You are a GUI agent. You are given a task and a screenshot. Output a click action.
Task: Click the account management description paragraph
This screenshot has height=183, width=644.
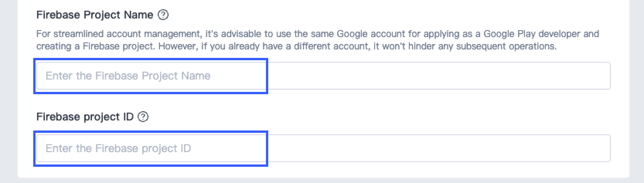coord(317,40)
